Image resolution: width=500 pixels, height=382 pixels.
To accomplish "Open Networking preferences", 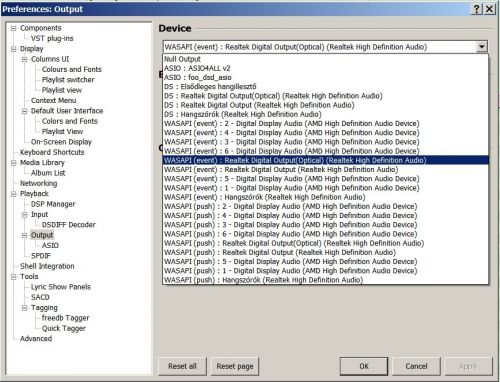I will 38,183.
